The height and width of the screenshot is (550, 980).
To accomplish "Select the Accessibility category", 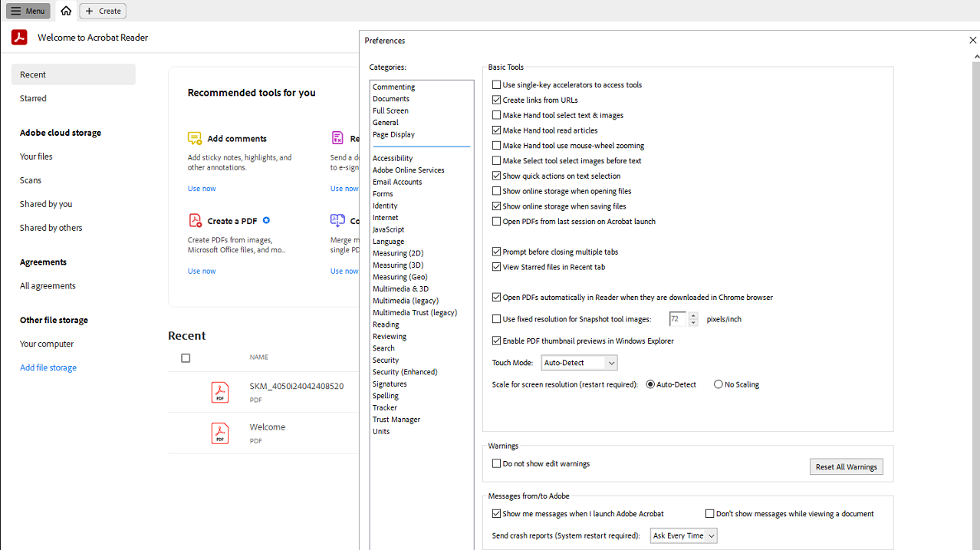I will coord(393,158).
